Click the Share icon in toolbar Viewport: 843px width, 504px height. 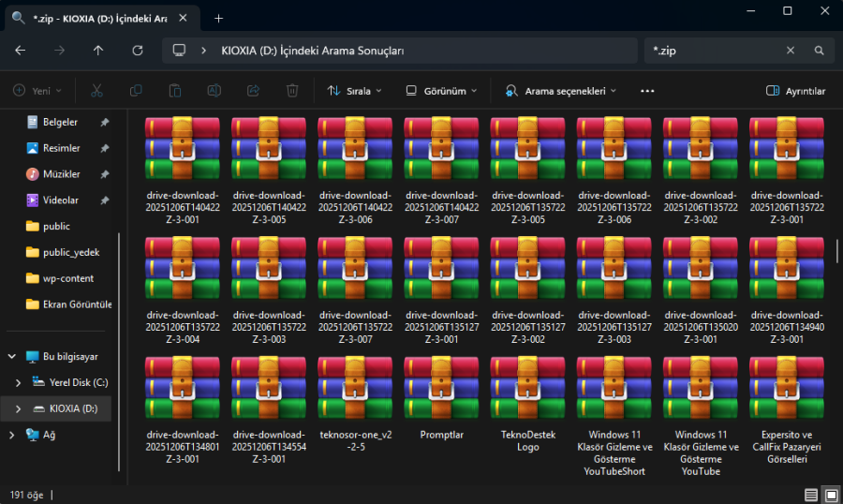click(x=253, y=91)
